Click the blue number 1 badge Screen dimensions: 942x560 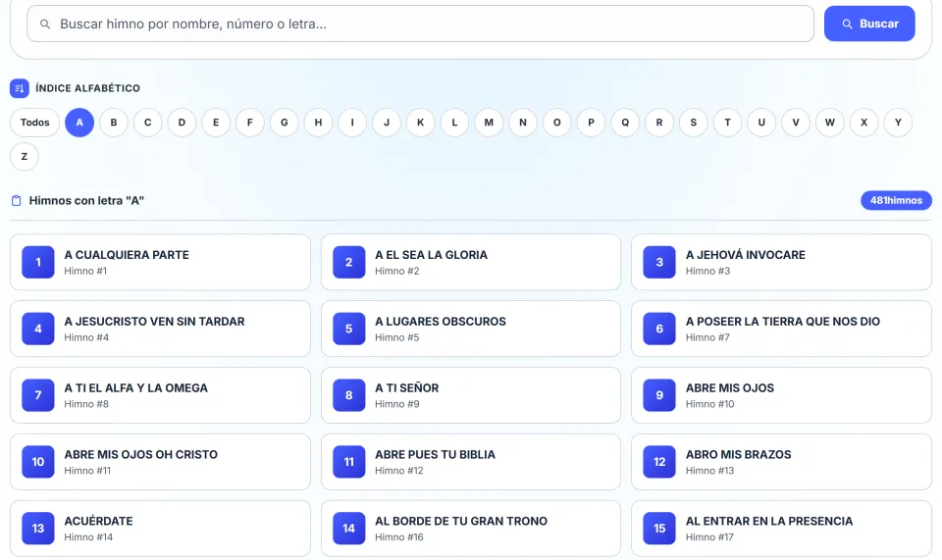(x=38, y=262)
